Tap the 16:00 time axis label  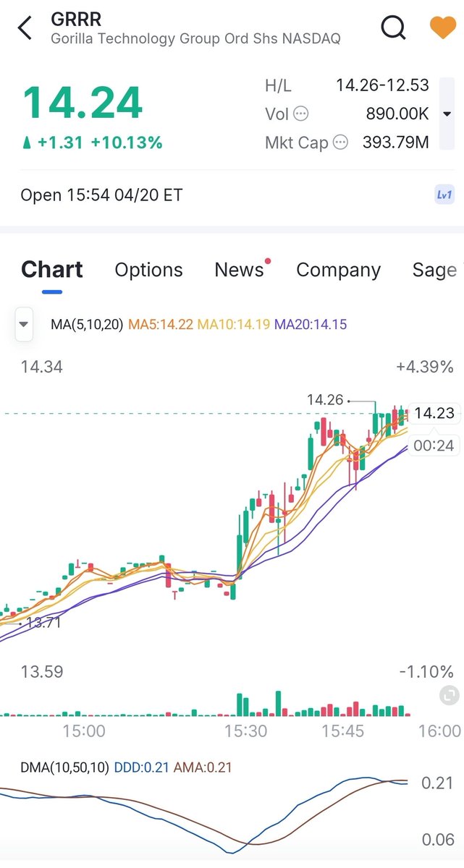pos(439,731)
